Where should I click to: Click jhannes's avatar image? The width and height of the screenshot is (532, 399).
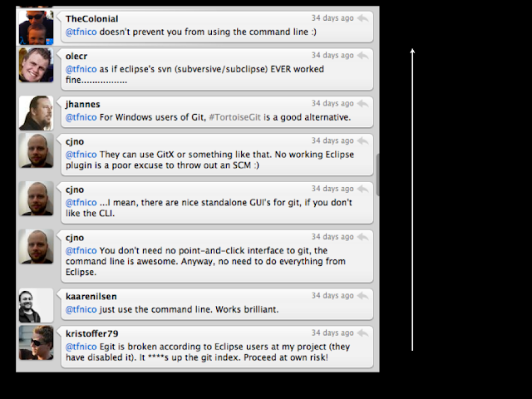pos(36,113)
